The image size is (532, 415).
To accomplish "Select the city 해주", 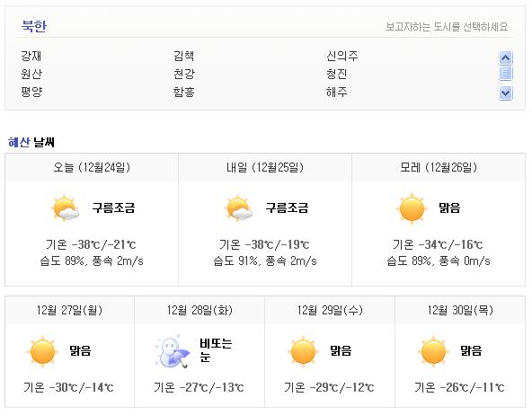I will pyautogui.click(x=336, y=92).
